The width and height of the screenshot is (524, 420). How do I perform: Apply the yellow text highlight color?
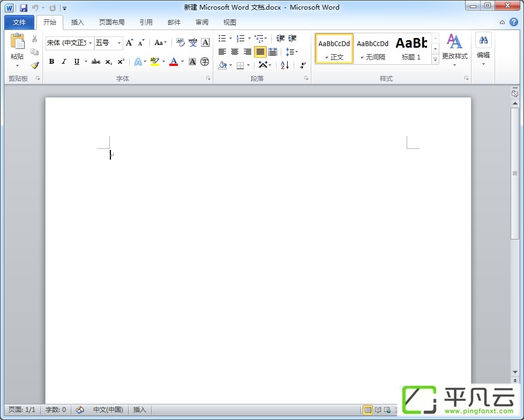155,62
